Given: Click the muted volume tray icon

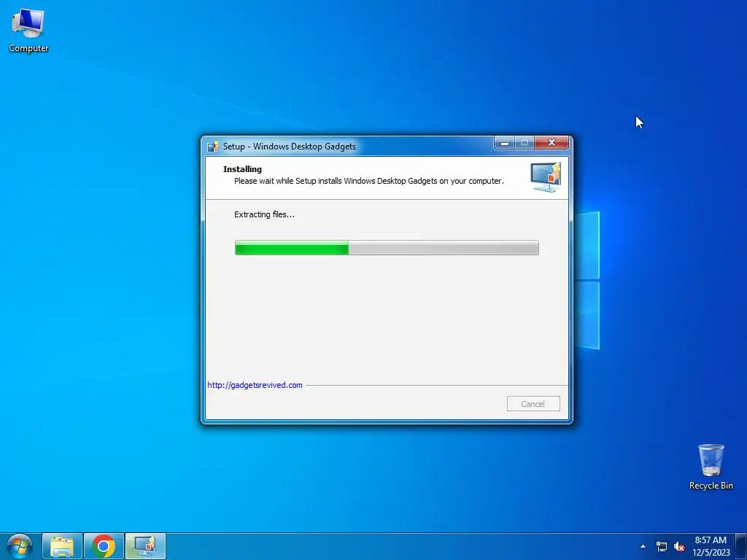Looking at the screenshot, I should pos(679,546).
